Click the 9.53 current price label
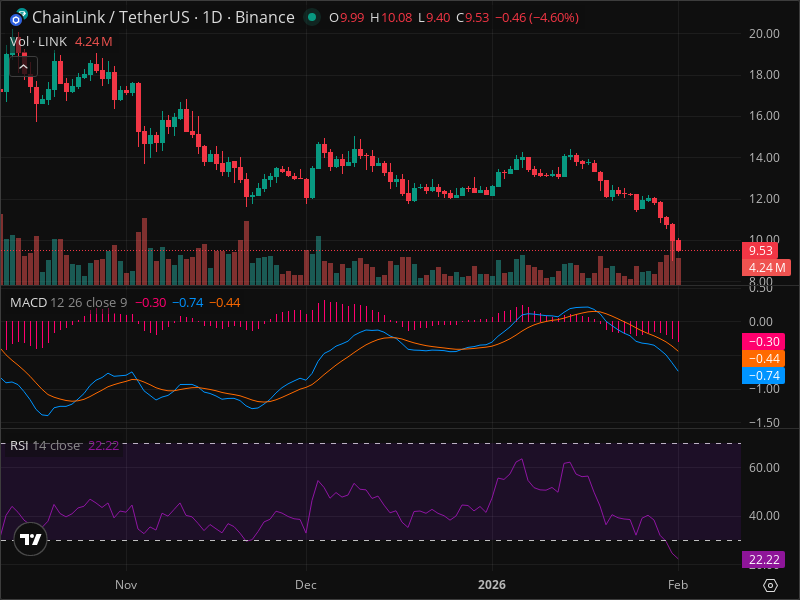This screenshot has width=800, height=600. (x=761, y=251)
